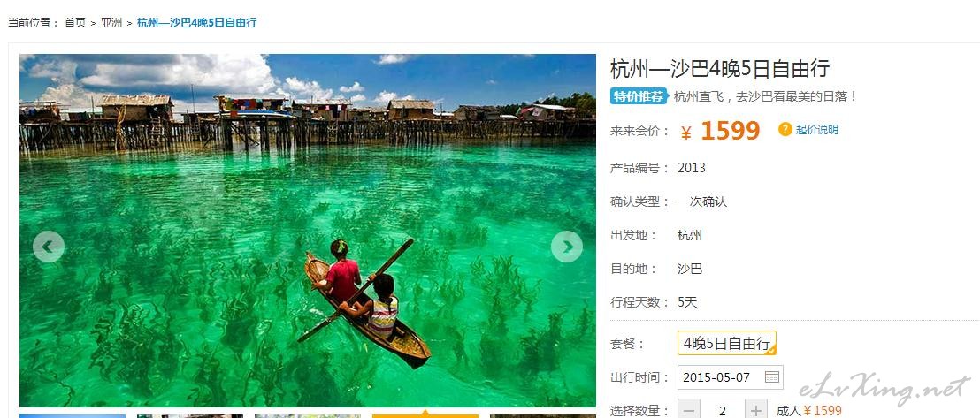Increase quantity with the plus button
This screenshot has height=418, width=980.
click(756, 410)
